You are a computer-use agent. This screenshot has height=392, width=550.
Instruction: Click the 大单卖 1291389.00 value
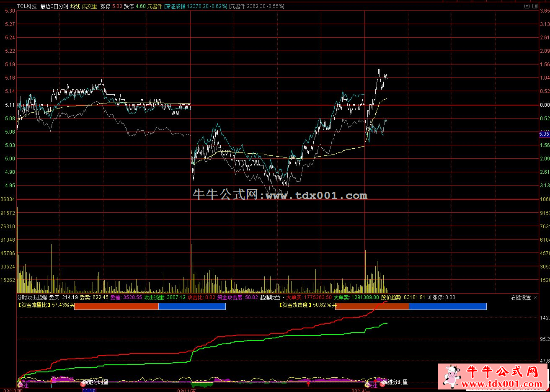pos(356,297)
